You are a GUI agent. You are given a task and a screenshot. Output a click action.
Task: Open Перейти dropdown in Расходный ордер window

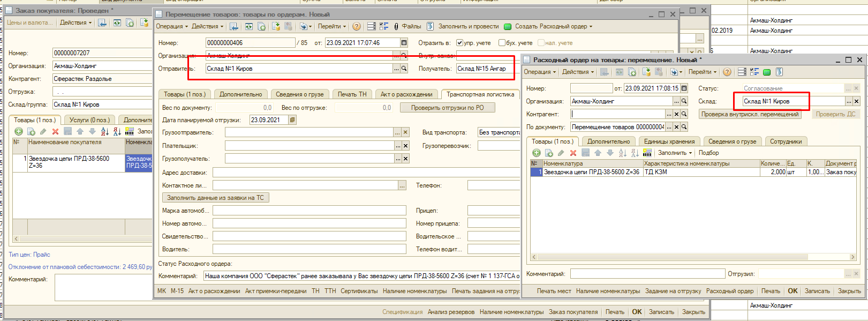(703, 72)
